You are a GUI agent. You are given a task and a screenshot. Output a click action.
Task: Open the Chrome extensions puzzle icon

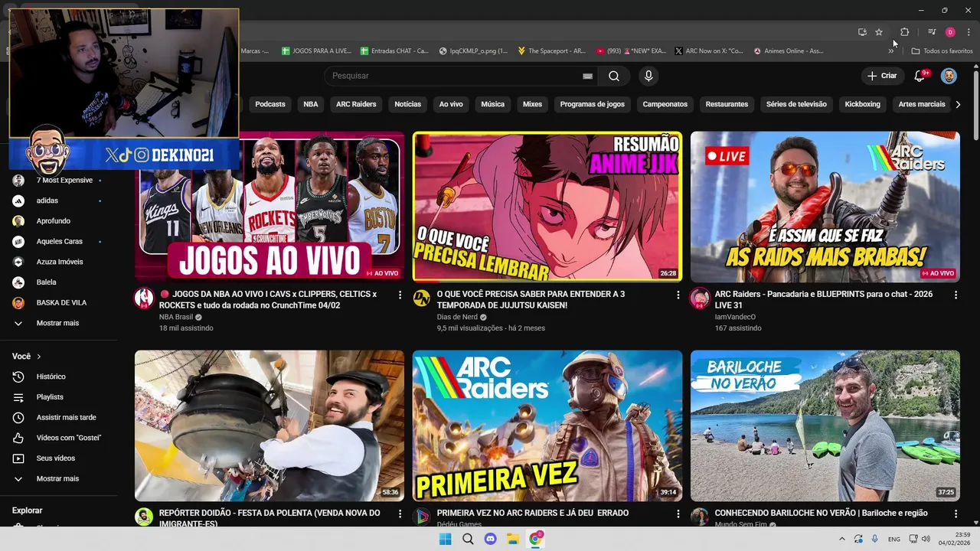coord(904,32)
